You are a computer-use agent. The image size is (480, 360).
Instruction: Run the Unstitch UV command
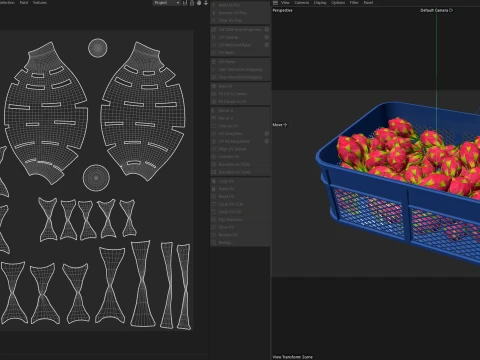tap(240, 156)
